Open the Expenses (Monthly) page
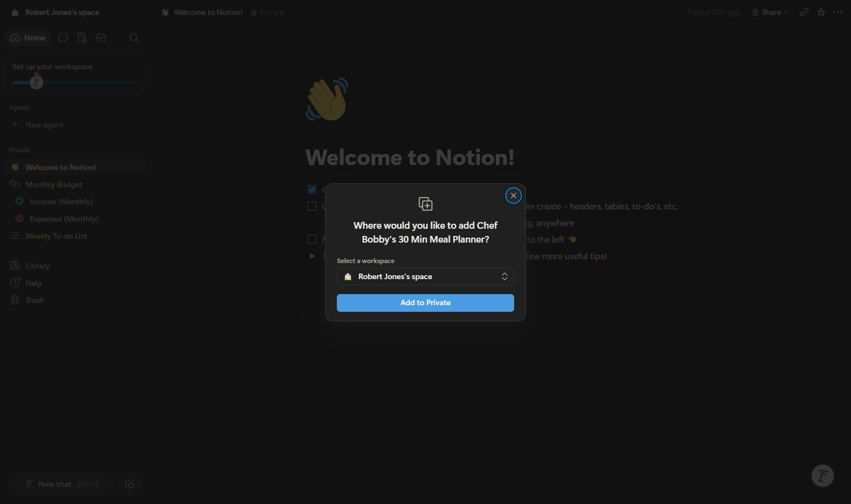Screen dimensions: 851x504 click(74, 219)
